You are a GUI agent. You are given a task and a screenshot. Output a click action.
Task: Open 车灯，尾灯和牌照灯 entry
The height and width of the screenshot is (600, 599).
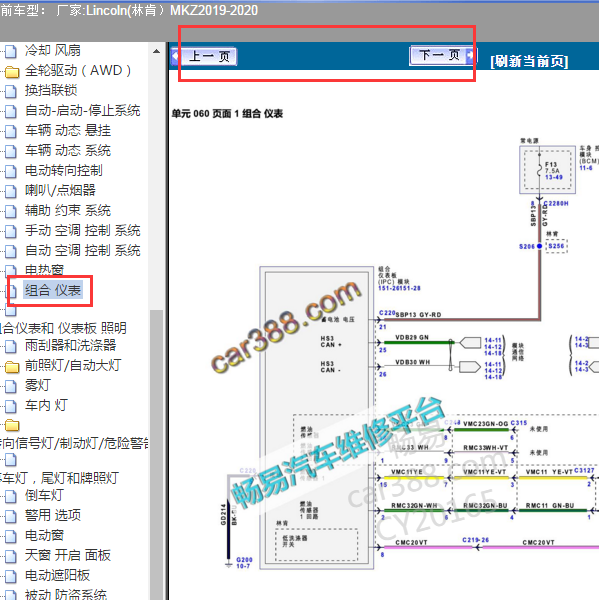click(59, 478)
